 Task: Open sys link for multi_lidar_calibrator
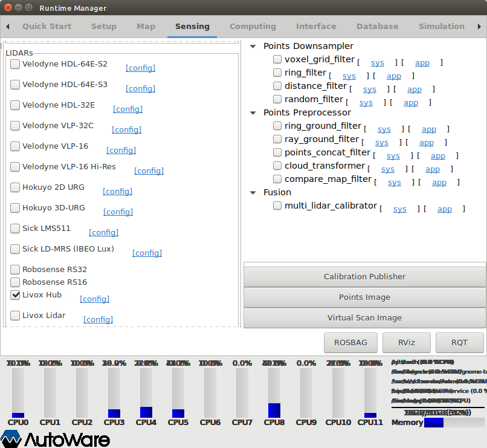(400, 209)
